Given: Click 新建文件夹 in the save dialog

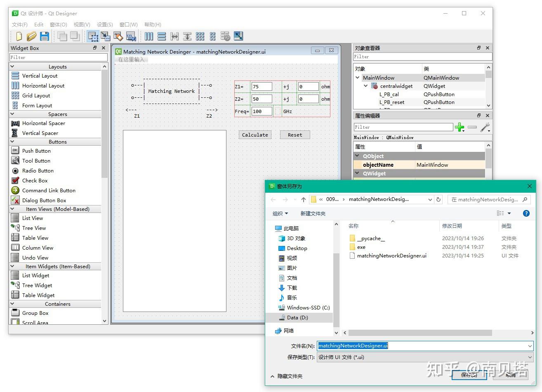Looking at the screenshot, I should [313, 213].
